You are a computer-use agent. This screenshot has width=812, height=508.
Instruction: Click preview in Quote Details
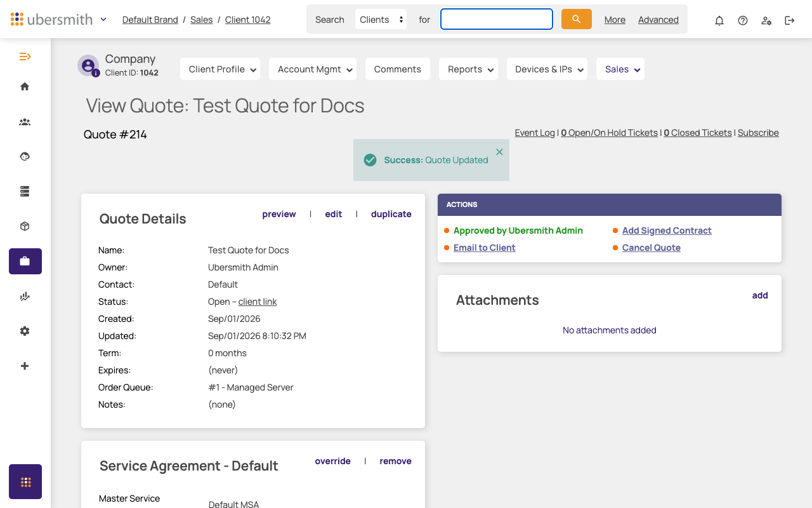click(279, 214)
